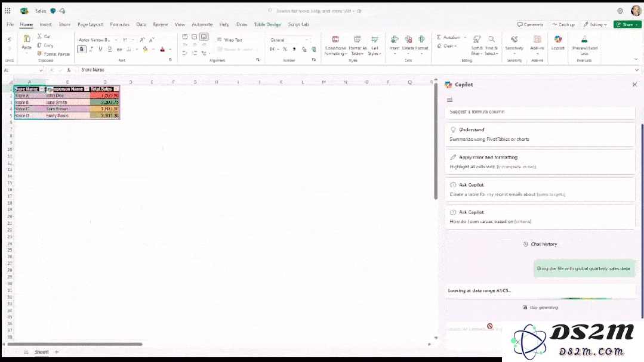The width and height of the screenshot is (644, 362).
Task: Click the Increase font size icon
Action: (x=142, y=40)
